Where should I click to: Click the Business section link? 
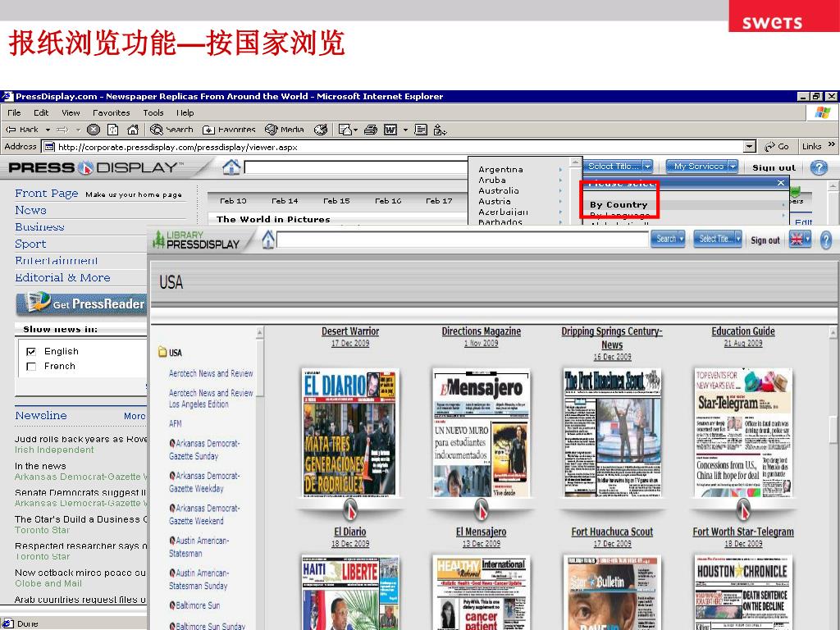click(x=39, y=226)
